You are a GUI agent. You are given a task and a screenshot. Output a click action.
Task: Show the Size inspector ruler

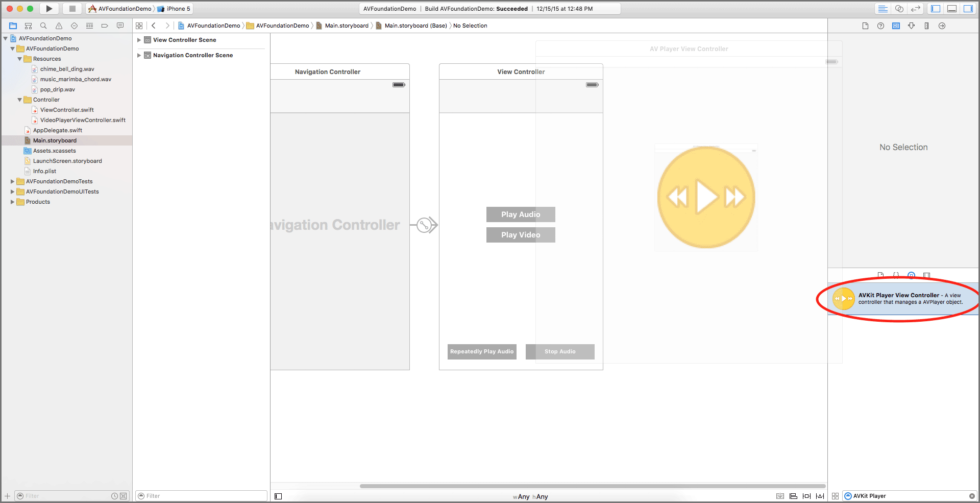point(926,26)
